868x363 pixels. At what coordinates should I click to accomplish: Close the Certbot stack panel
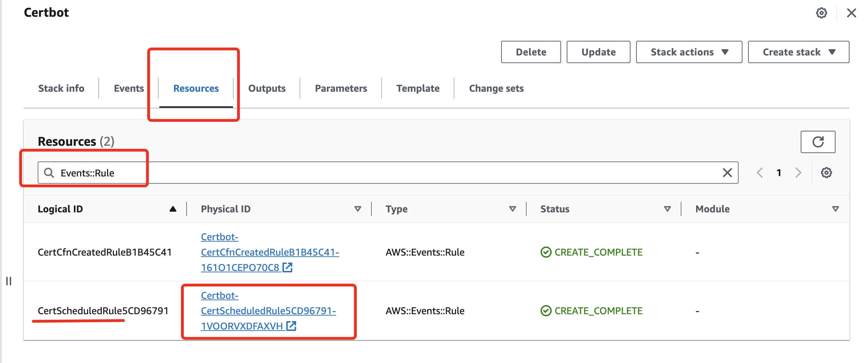tap(851, 13)
